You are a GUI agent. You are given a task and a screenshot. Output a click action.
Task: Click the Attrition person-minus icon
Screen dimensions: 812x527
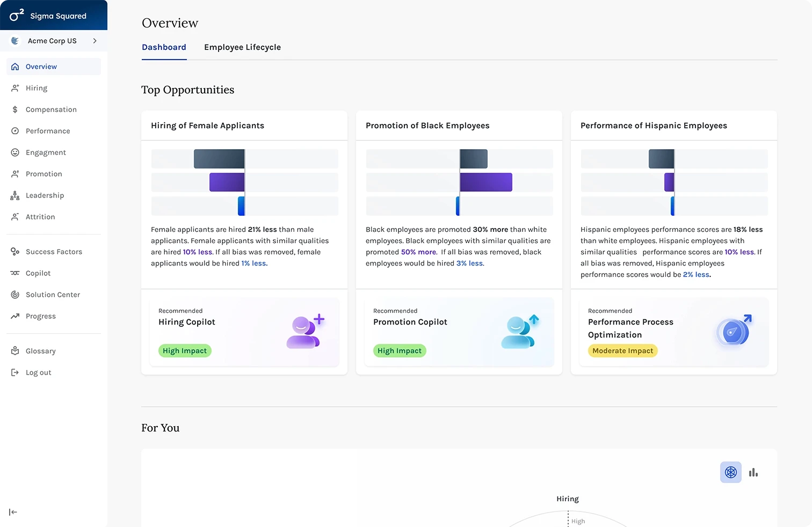(15, 217)
